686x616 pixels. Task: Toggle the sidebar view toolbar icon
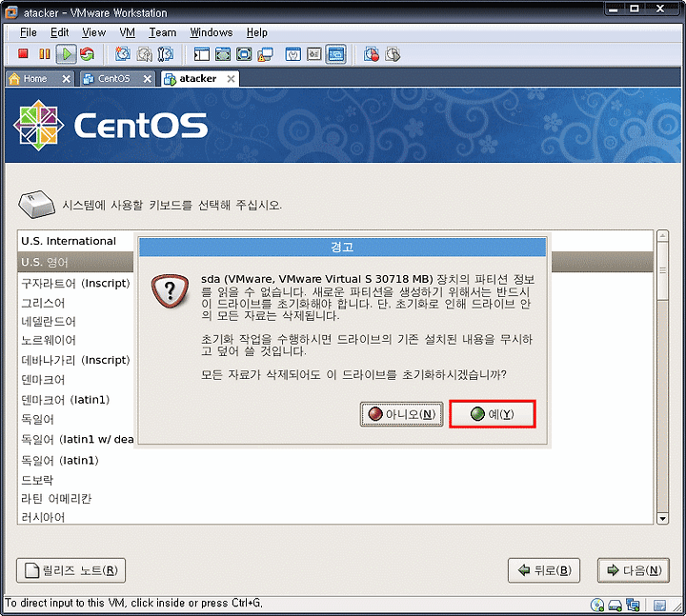[x=202, y=54]
